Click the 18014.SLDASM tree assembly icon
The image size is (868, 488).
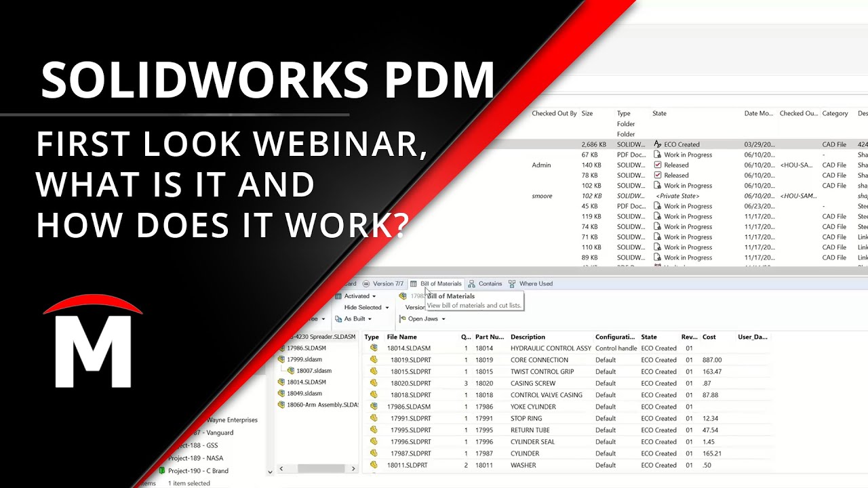coord(282,382)
